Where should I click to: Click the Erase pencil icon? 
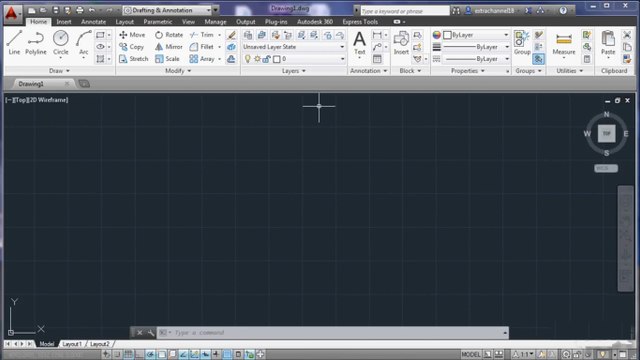[x=231, y=35]
